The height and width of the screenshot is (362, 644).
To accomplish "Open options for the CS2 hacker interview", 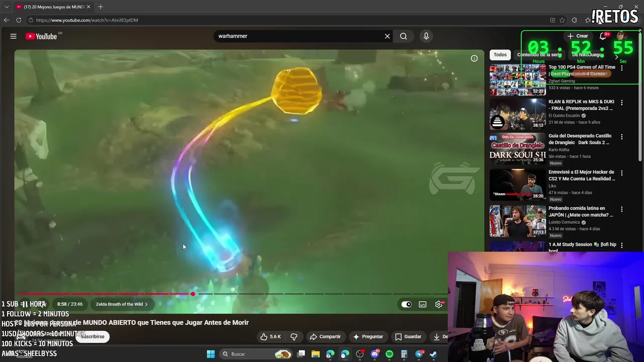I will click(622, 173).
